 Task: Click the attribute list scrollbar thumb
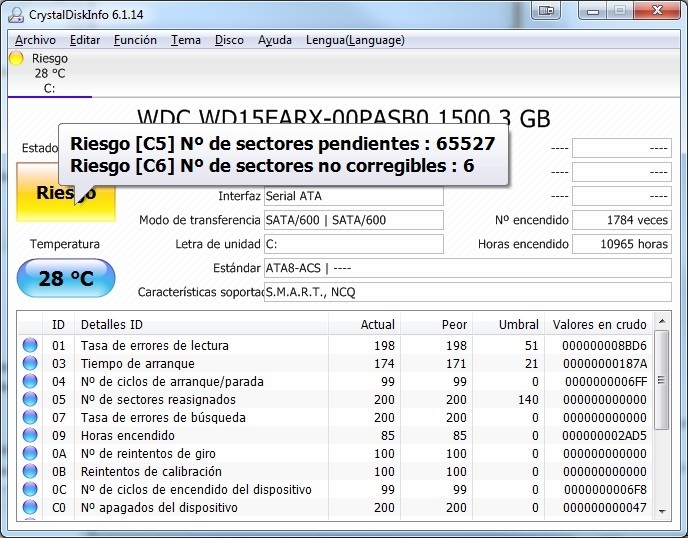click(x=662, y=380)
